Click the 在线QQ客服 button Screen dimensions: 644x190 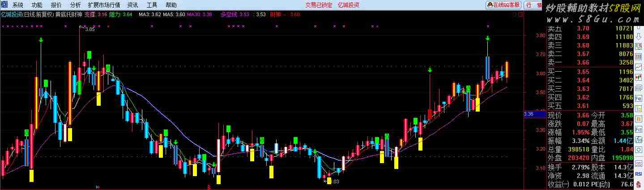504,5
